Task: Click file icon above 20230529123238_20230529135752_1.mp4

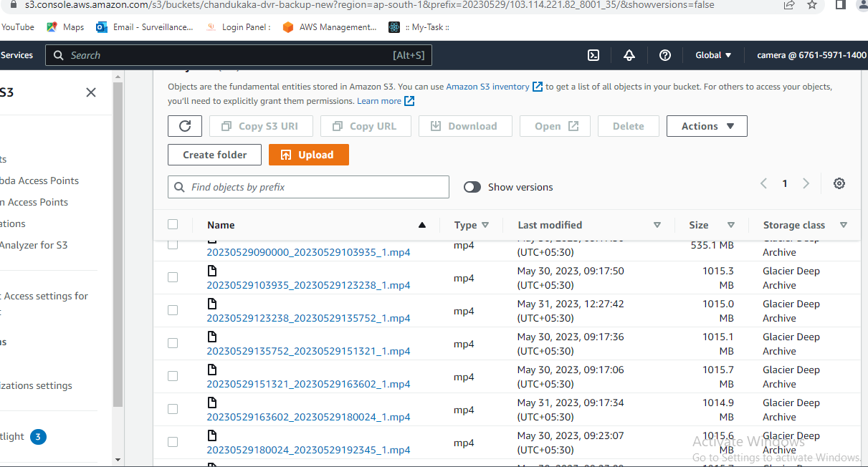Action: click(212, 304)
